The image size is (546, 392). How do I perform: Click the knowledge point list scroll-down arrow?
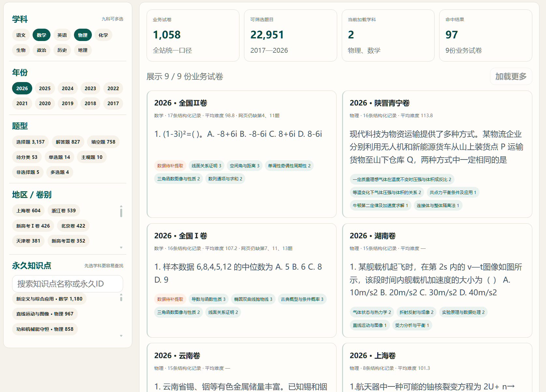point(121,336)
